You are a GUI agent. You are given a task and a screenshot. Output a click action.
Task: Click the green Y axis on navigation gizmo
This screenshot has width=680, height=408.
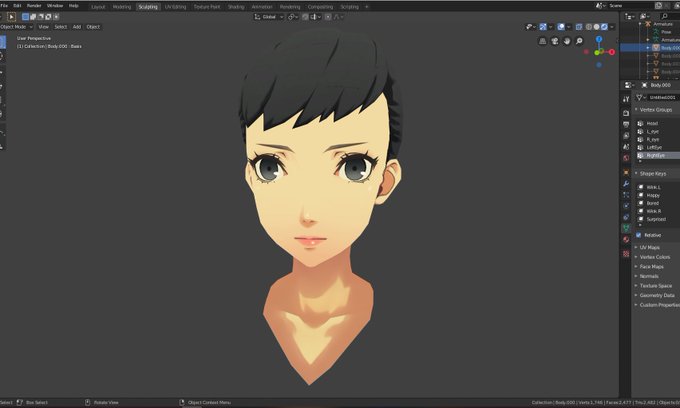[597, 52]
